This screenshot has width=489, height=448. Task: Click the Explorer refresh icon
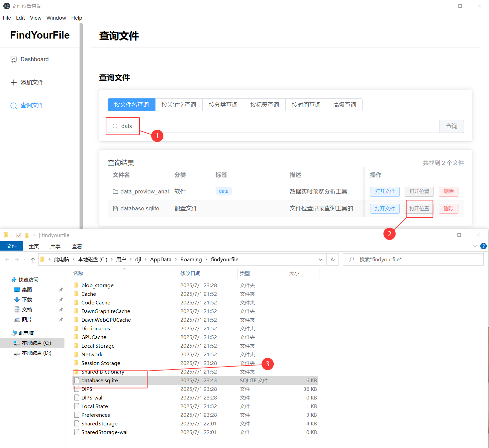point(333,260)
